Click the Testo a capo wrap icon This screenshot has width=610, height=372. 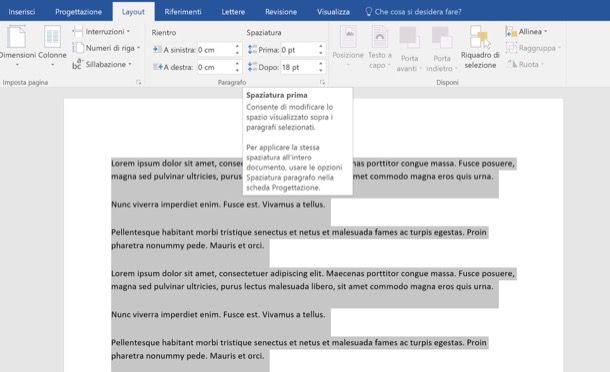pos(380,47)
